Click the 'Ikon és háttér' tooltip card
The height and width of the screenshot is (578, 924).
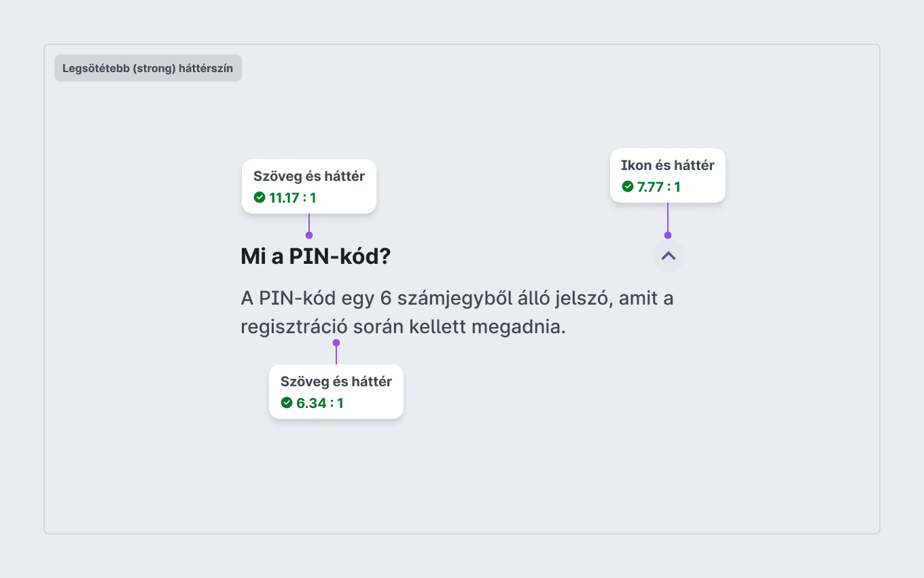point(668,175)
